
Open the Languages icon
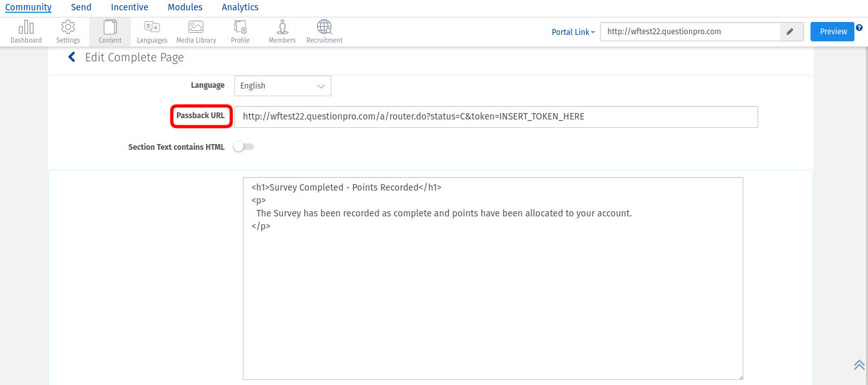152,28
